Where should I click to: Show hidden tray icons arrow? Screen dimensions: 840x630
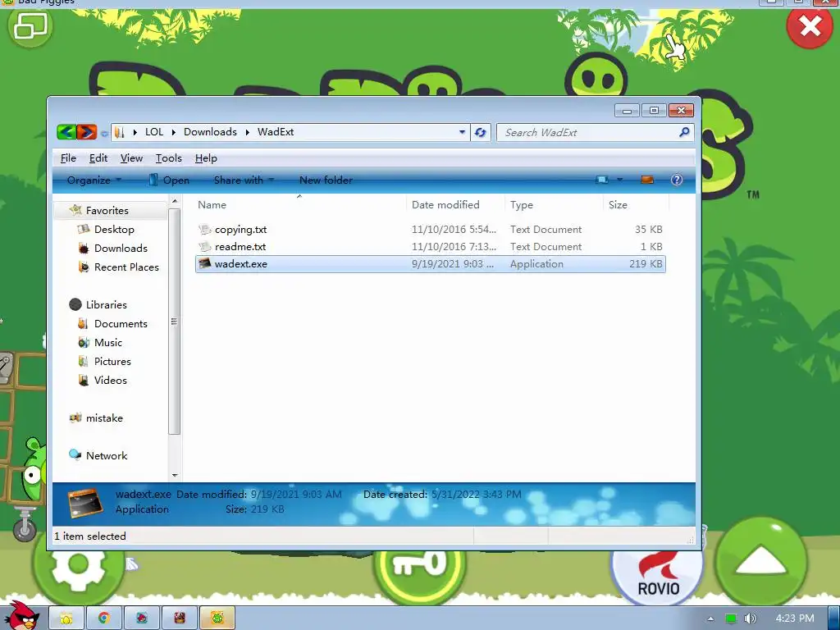[710, 619]
